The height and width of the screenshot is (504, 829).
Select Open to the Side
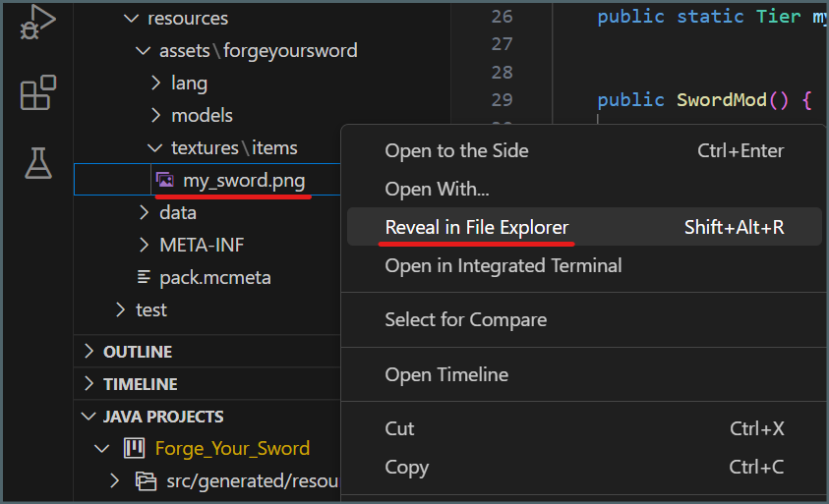[x=456, y=150]
